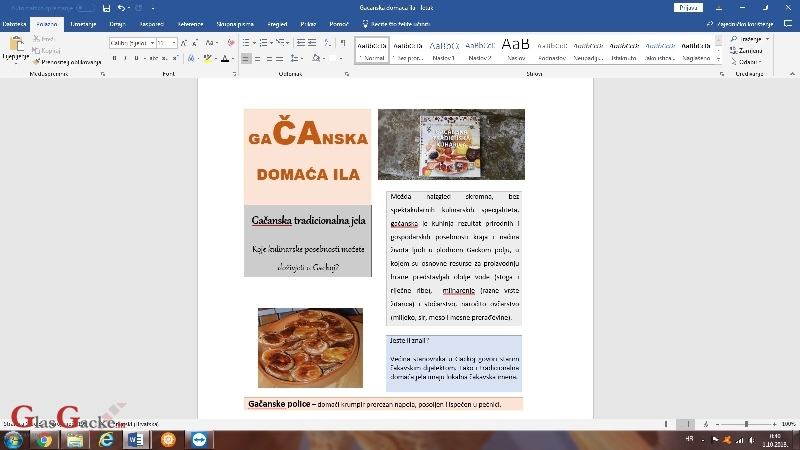This screenshot has width=800, height=450.
Task: Click the Paste clipboard icon
Action: click(15, 47)
